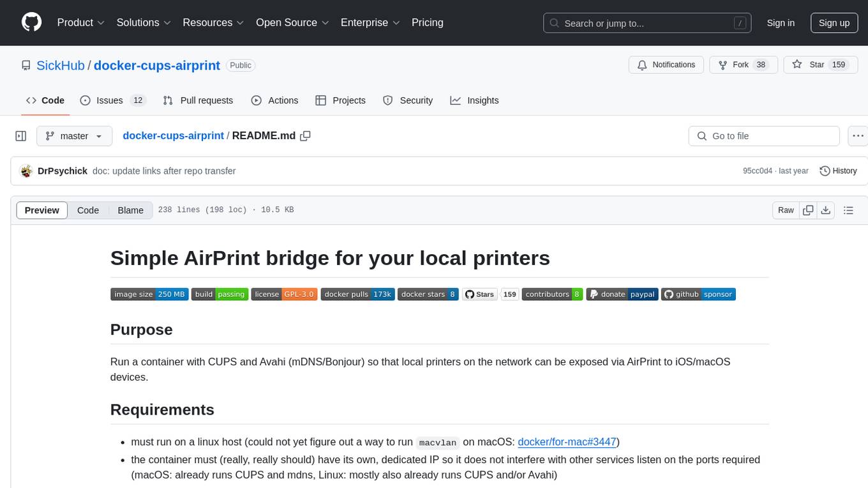The height and width of the screenshot is (488, 868).
Task: Open the document outline
Action: (x=848, y=210)
